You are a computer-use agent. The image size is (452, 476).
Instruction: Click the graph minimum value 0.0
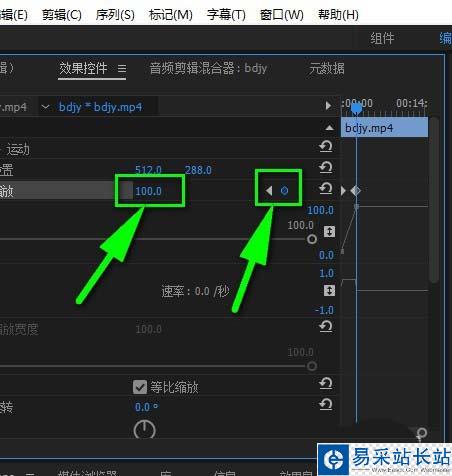[x=326, y=255]
